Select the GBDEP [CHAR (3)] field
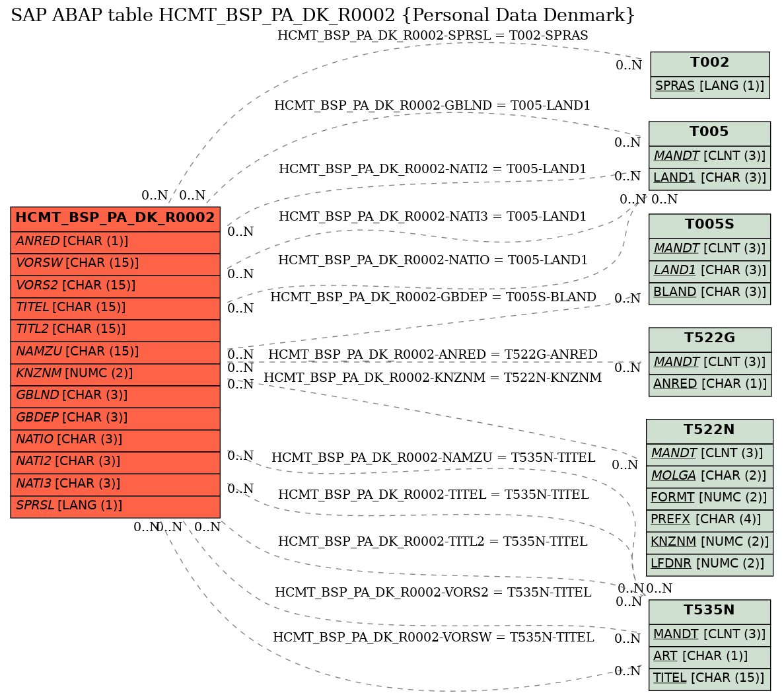 pyautogui.click(x=115, y=418)
